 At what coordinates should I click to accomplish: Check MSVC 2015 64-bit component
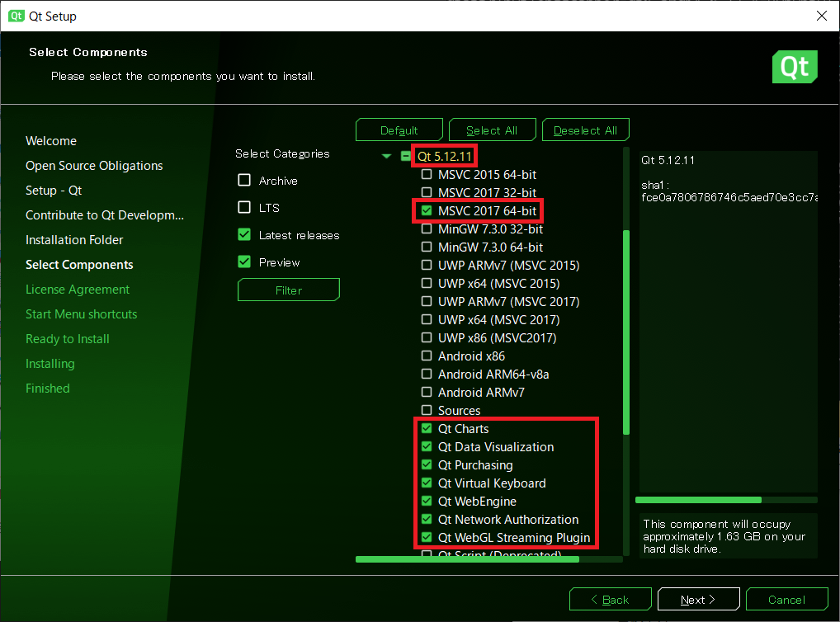427,174
